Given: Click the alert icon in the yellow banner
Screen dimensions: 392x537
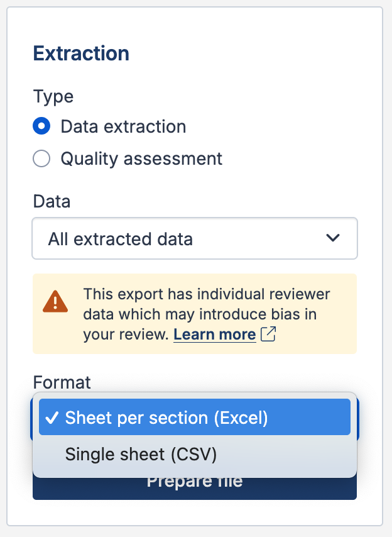Looking at the screenshot, I should [55, 302].
